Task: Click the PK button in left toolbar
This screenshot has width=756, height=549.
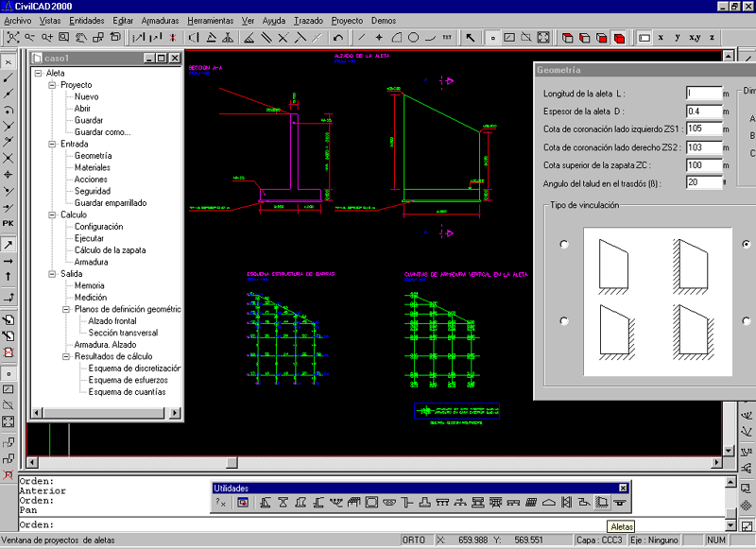Action: pos(9,223)
